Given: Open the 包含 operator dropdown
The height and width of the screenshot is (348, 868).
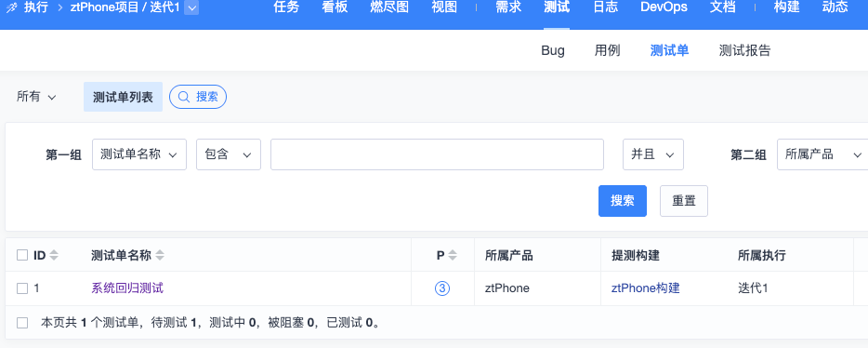Looking at the screenshot, I should point(229,154).
